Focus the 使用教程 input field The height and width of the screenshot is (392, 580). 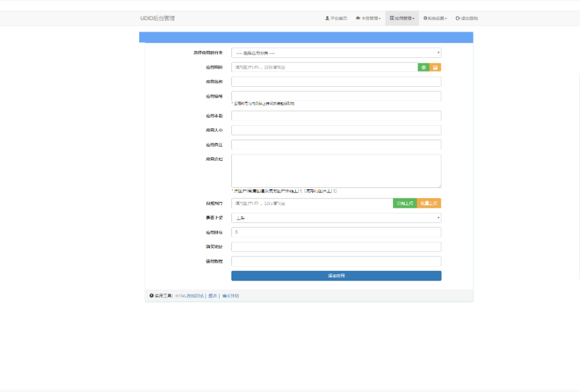(x=336, y=261)
